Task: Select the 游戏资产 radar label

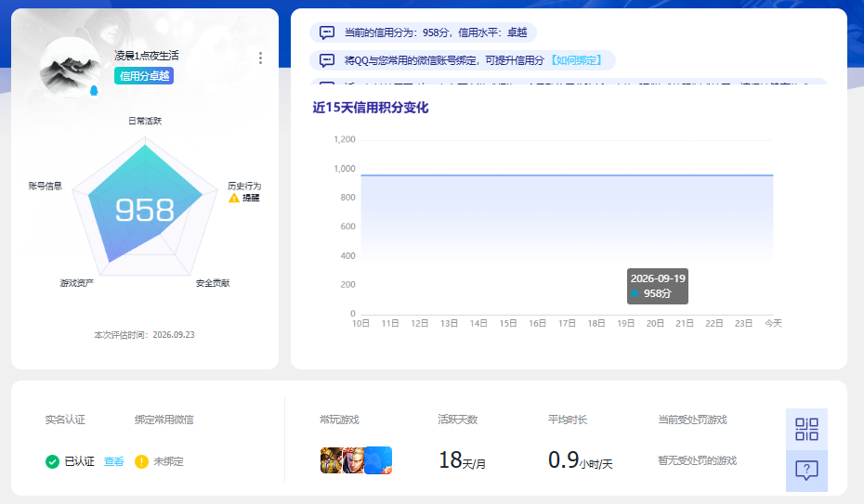Action: point(76,283)
